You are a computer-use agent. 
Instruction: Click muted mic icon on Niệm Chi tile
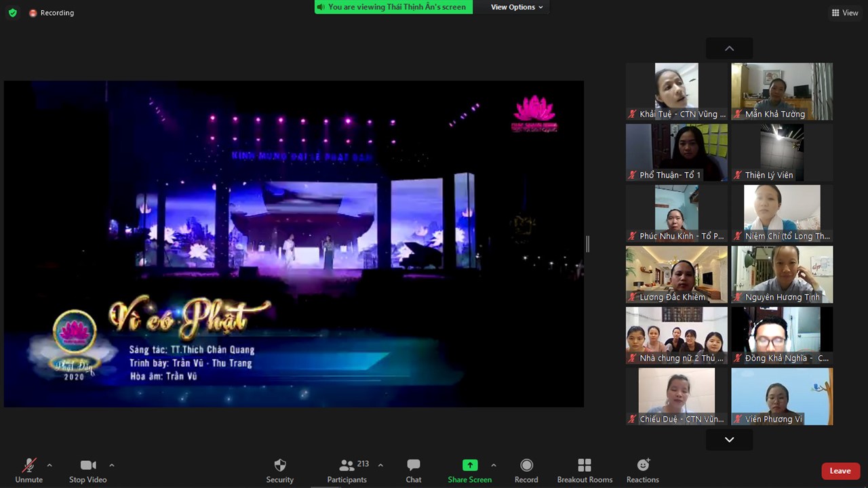pyautogui.click(x=738, y=236)
